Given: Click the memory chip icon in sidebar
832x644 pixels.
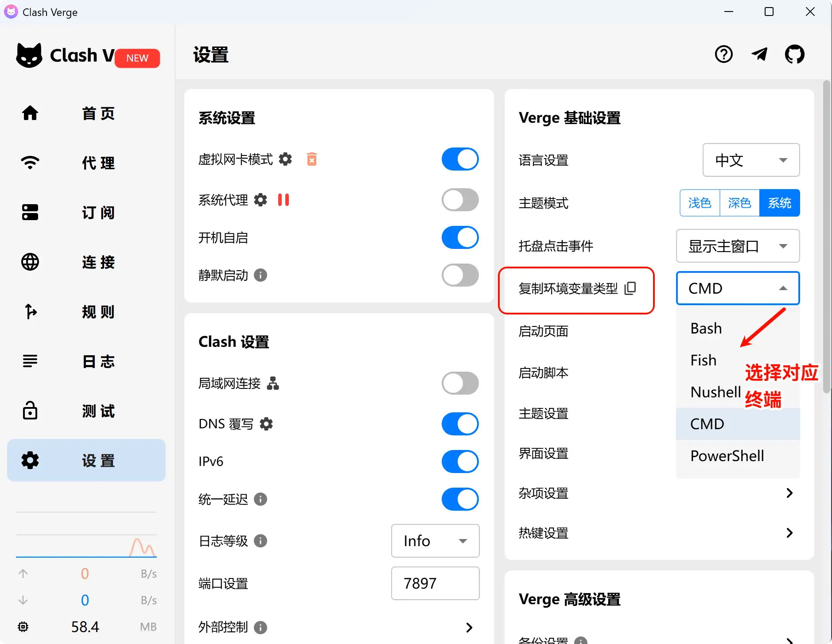Looking at the screenshot, I should click(23, 627).
